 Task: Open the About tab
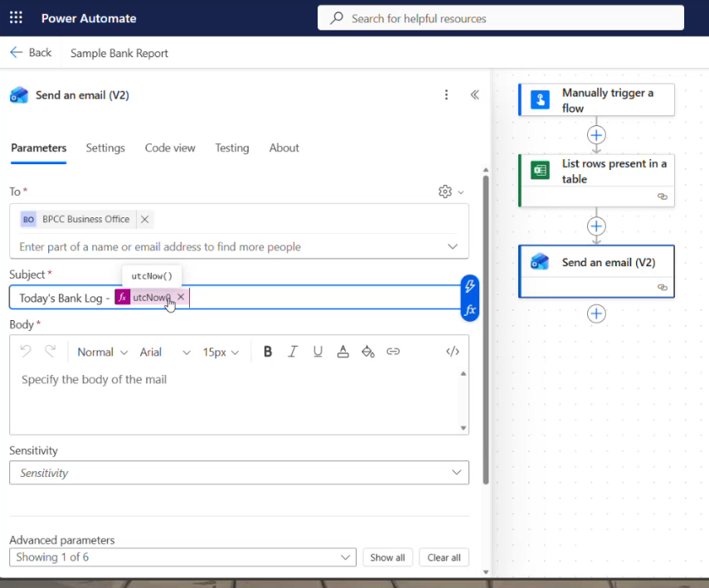(284, 148)
